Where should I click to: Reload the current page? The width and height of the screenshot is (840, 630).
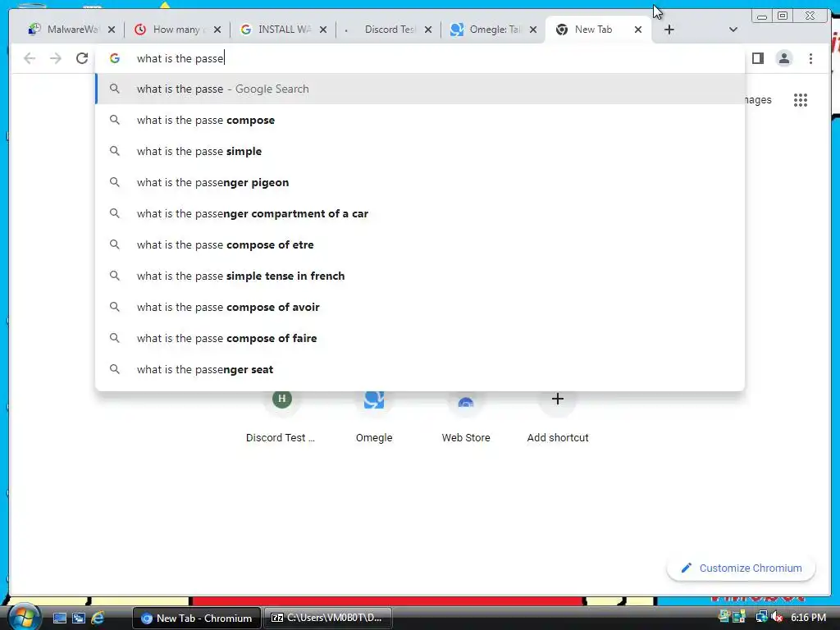click(x=82, y=58)
